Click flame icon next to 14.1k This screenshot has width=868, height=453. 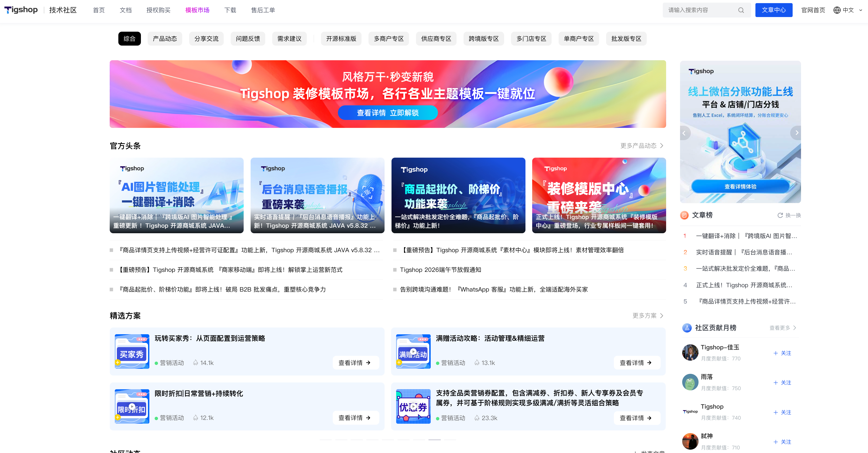coord(195,363)
